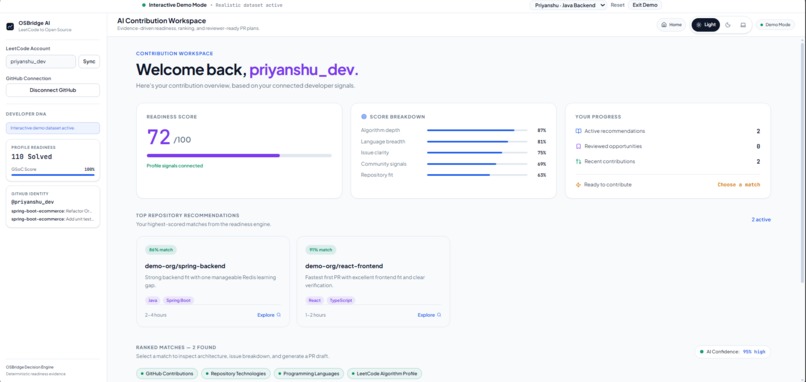
Task: Switch to dark theme moon icon
Action: point(728,25)
